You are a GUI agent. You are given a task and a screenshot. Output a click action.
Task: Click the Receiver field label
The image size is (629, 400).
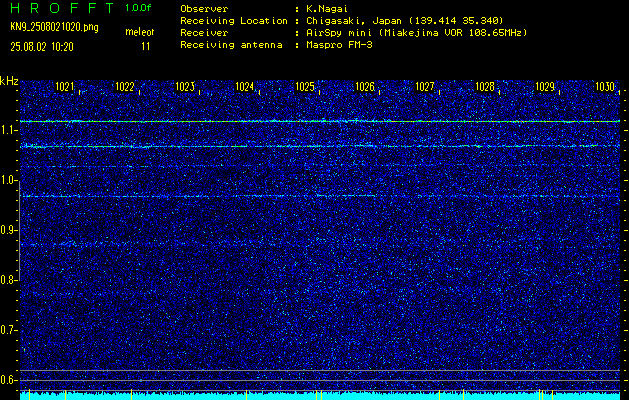click(x=204, y=33)
